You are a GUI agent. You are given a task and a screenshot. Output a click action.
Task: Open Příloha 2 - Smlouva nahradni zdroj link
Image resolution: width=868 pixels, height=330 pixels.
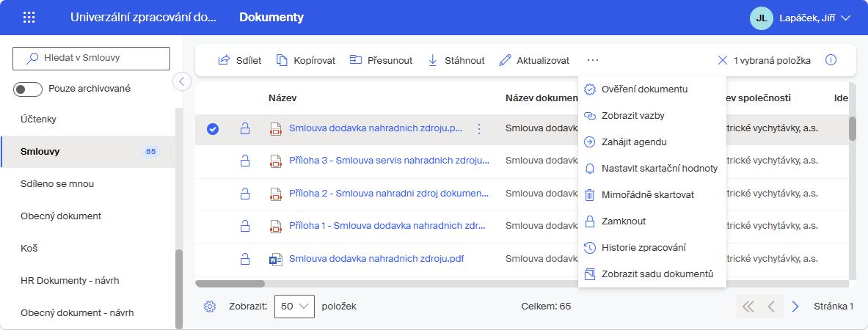pyautogui.click(x=389, y=194)
